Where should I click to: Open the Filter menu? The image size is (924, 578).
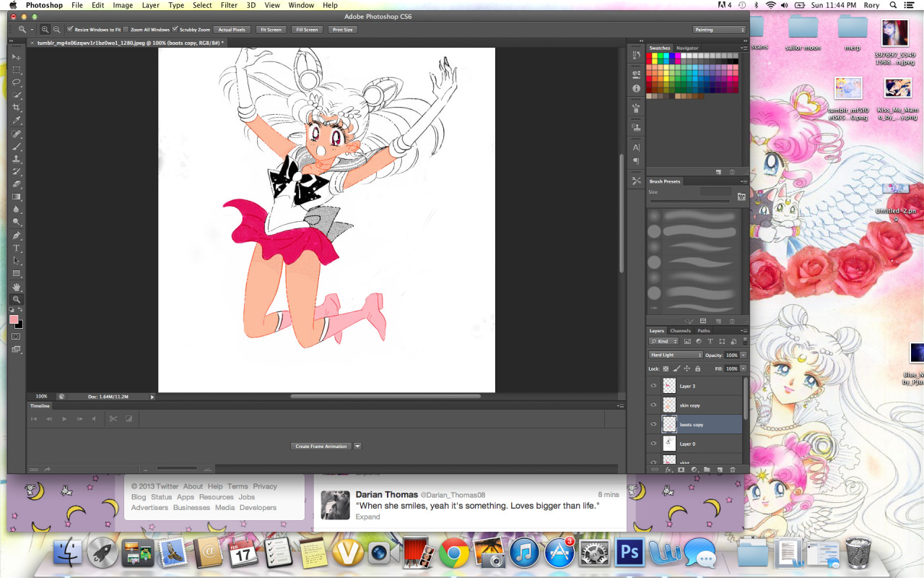[229, 5]
